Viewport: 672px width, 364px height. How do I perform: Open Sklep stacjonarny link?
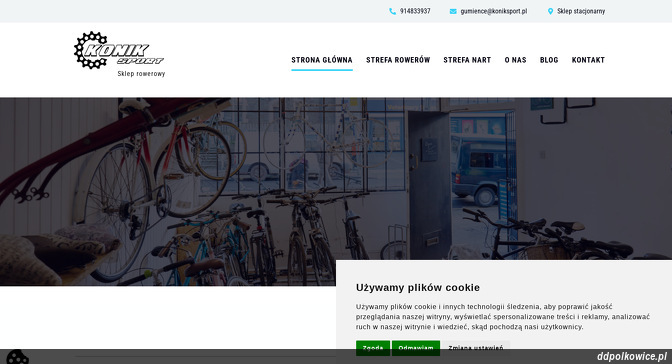click(581, 11)
